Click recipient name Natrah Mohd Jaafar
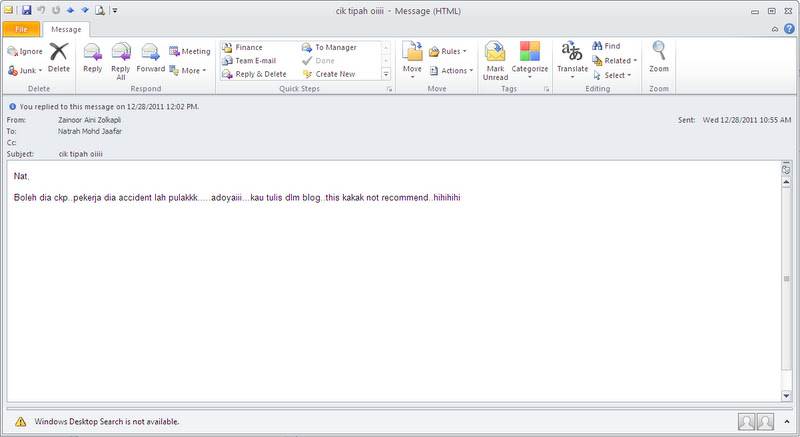This screenshot has height=437, width=800. (x=90, y=131)
